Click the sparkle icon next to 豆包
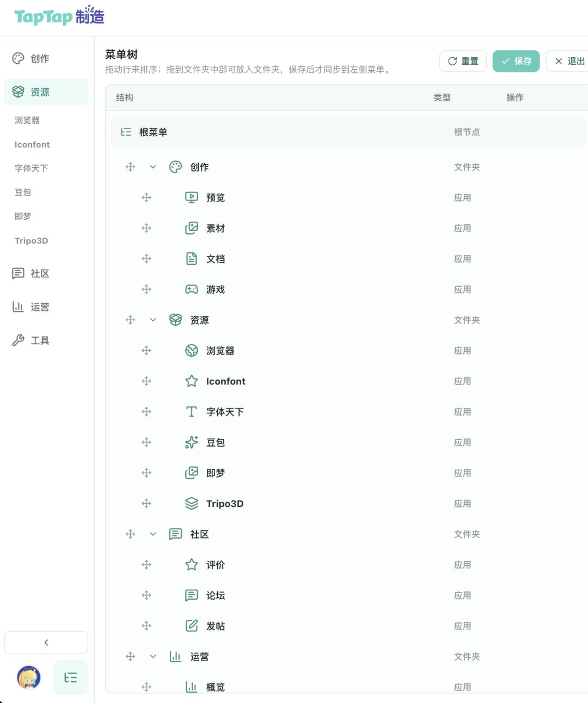 192,442
